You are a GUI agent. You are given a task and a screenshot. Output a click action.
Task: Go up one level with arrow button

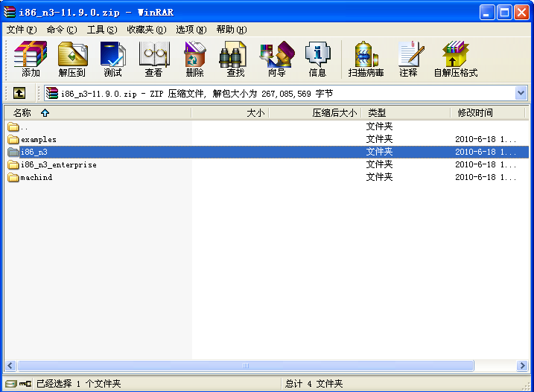pyautogui.click(x=19, y=93)
